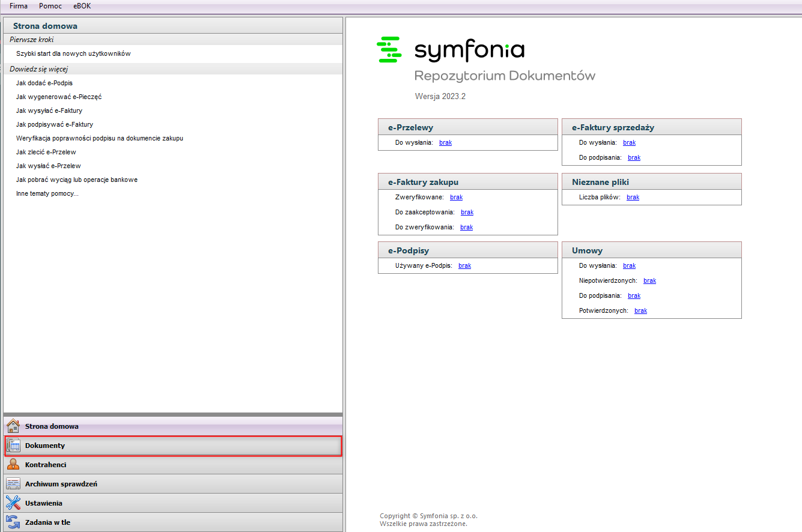Image resolution: width=802 pixels, height=532 pixels.
Task: Open Jak wysyłać e-Faktury topic
Action: coord(49,110)
